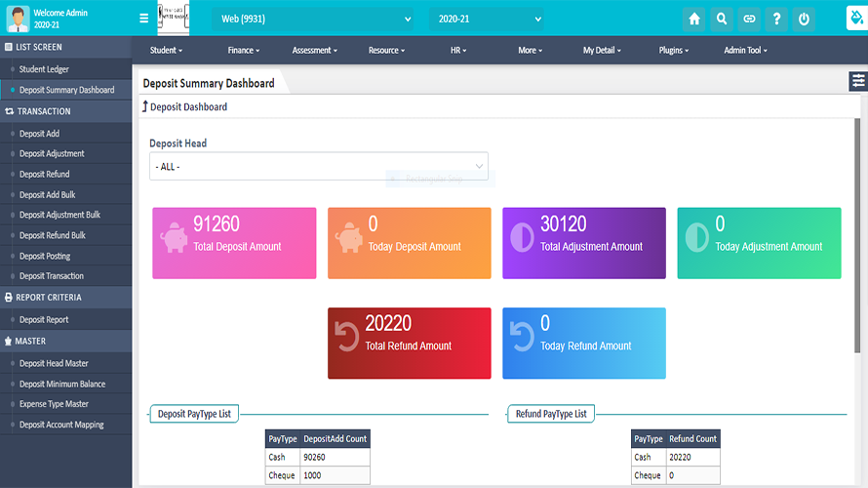Click the paint bucket theme icon
Image resolution: width=868 pixels, height=488 pixels.
pyautogui.click(x=855, y=19)
